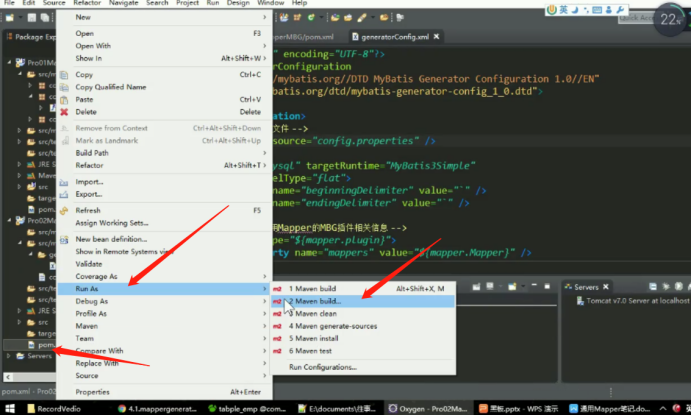Viewport: 692px width, 416px height.
Task: Open the Team submenu
Action: click(x=165, y=338)
